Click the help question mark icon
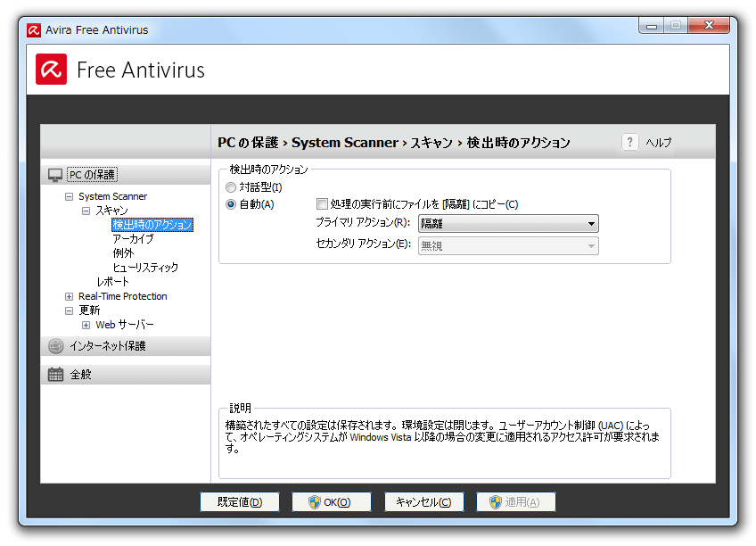Viewport: 756px width, 546px height. pyautogui.click(x=629, y=142)
